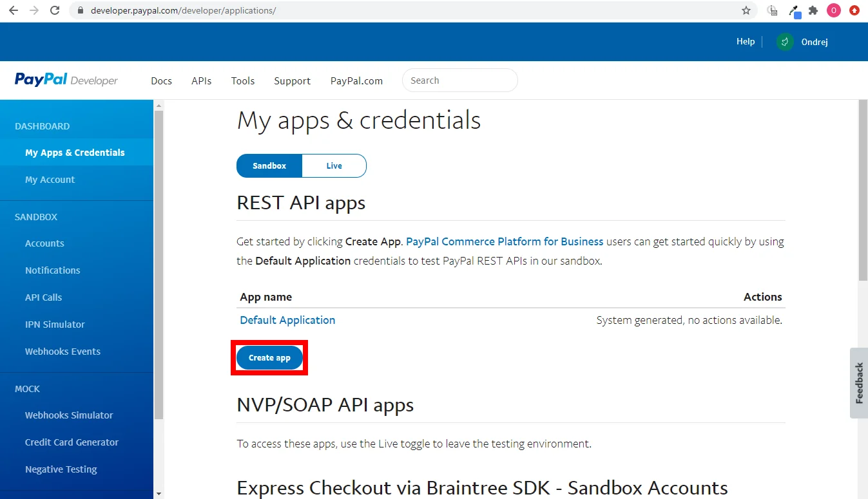Viewport: 868px width, 499px height.
Task: Click the main page vertical scrollbar thumb
Action: pyautogui.click(x=863, y=191)
